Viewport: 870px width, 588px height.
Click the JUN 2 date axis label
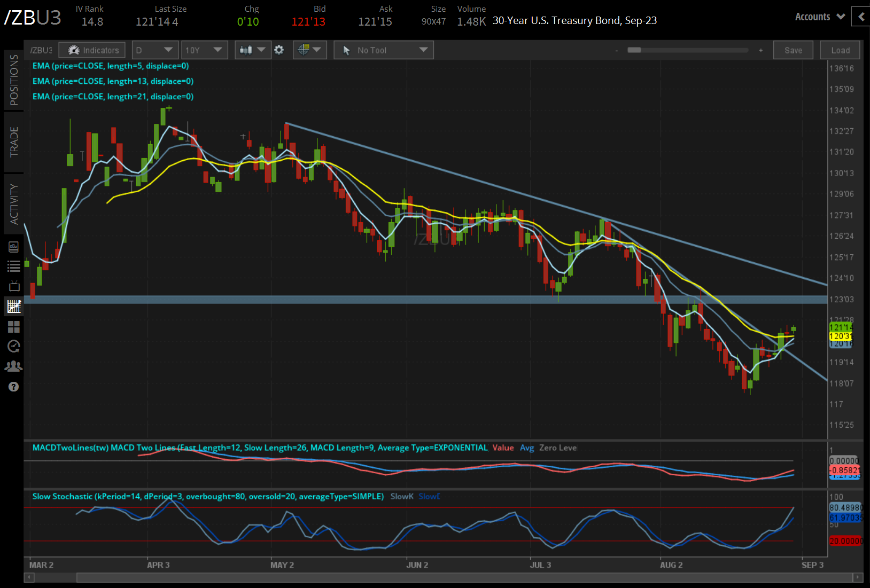(x=417, y=565)
